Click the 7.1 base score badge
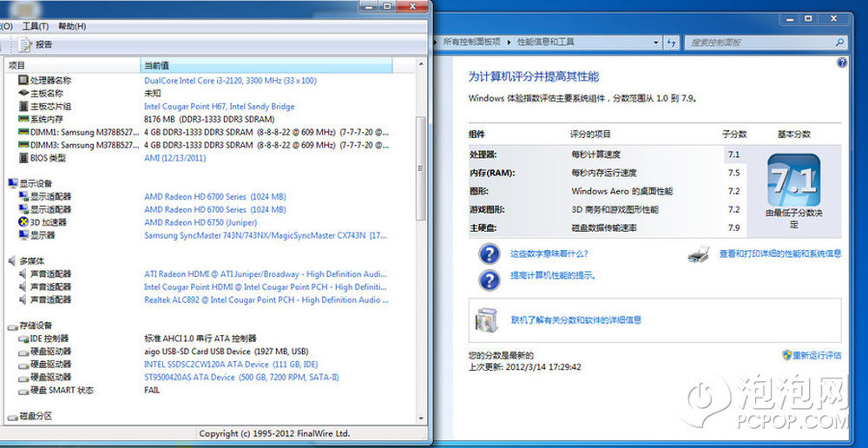The width and height of the screenshot is (868, 448). pyautogui.click(x=794, y=180)
